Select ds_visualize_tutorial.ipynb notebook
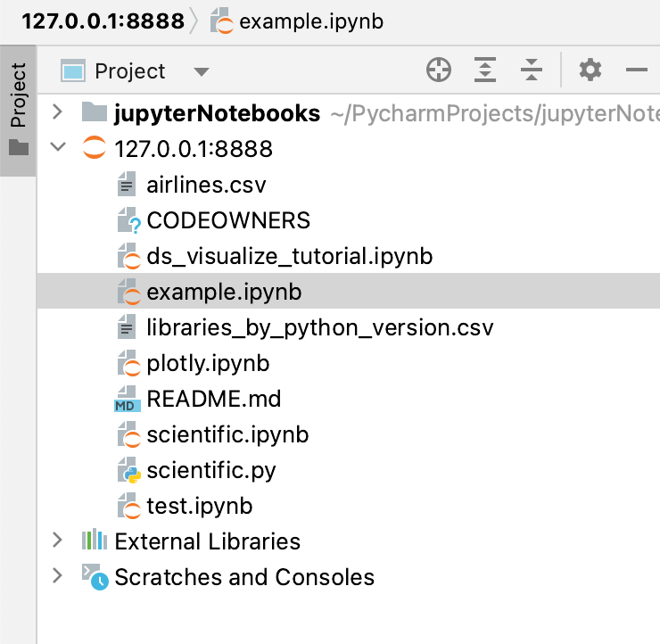Image resolution: width=660 pixels, height=644 pixels. click(x=290, y=256)
